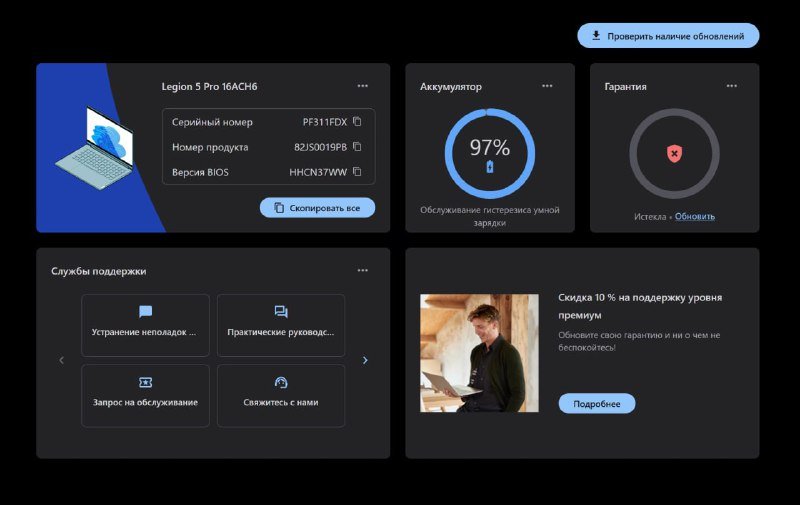This screenshot has height=505, width=800.
Task: Click the how-to guides speech icon
Action: pos(281,311)
